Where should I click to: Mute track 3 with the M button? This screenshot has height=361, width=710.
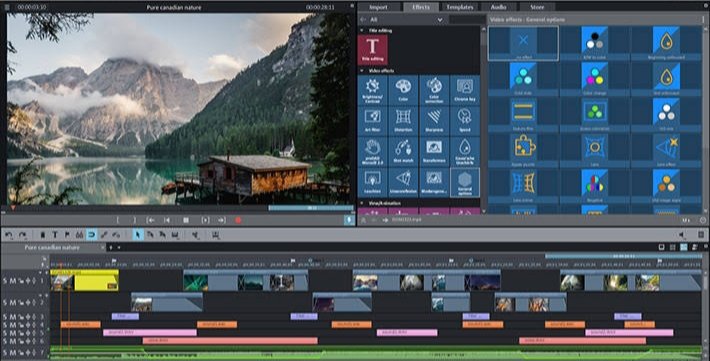[13, 317]
